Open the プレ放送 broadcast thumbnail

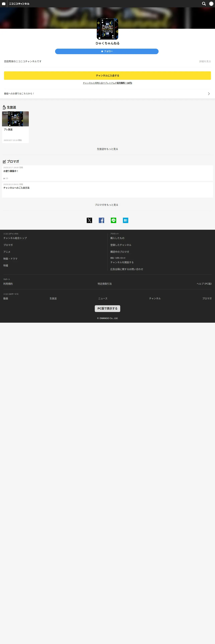pyautogui.click(x=15, y=119)
